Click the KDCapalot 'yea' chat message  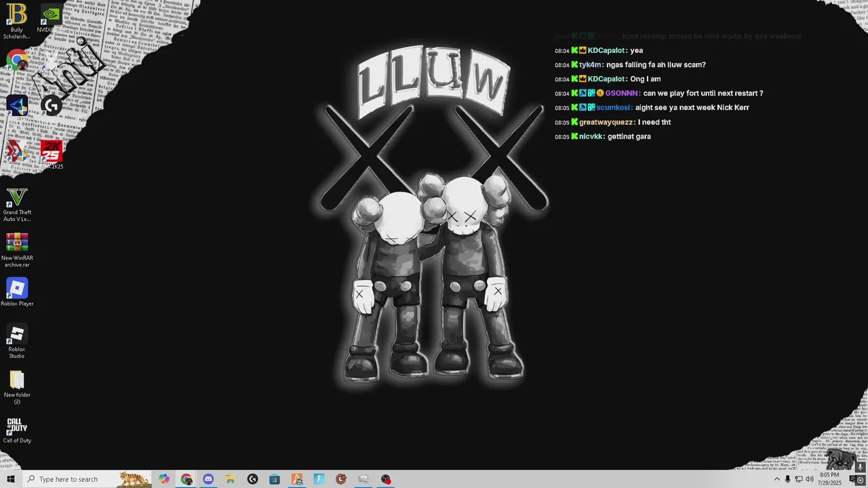click(x=599, y=51)
